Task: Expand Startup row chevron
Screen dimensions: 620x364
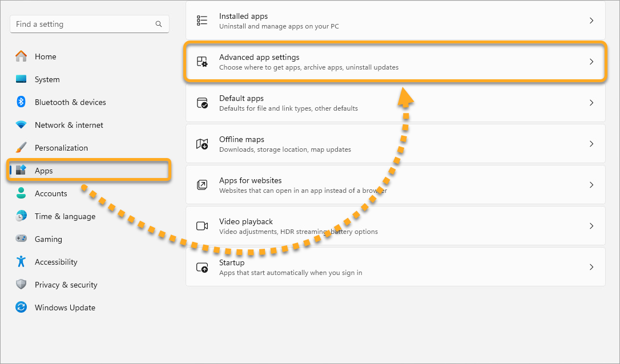Action: point(591,267)
